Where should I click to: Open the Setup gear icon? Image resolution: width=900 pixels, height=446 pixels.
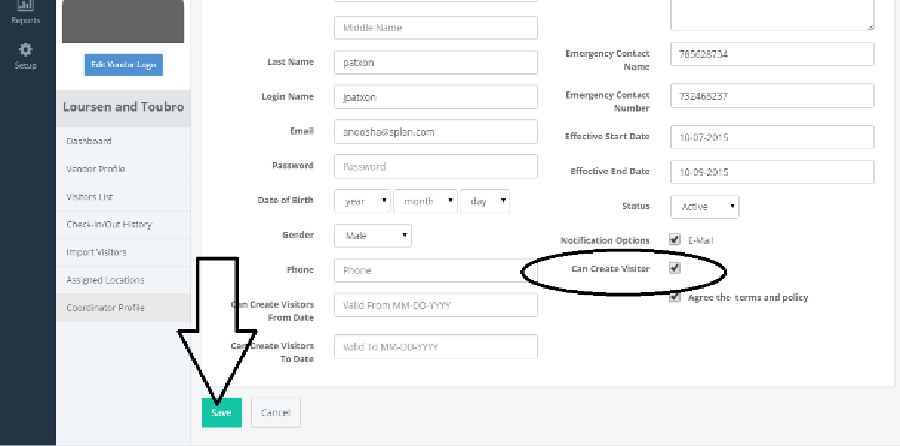pos(26,49)
